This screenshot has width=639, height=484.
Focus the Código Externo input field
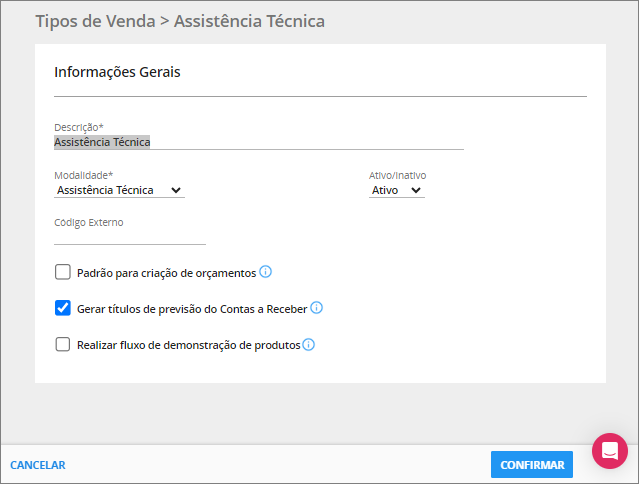pos(130,237)
